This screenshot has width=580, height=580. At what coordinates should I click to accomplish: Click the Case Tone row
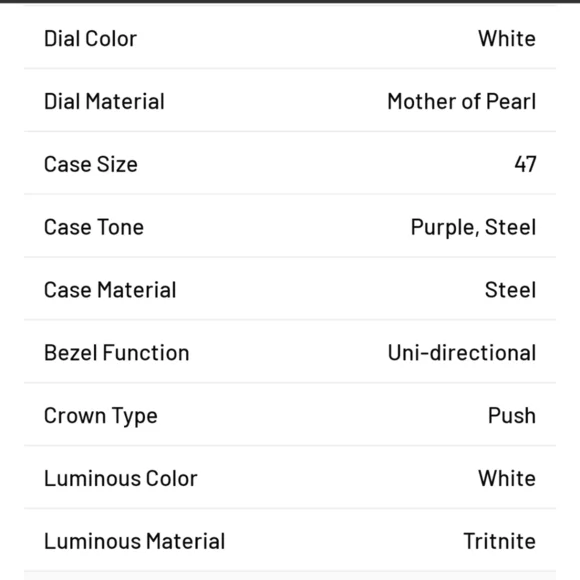tap(290, 226)
